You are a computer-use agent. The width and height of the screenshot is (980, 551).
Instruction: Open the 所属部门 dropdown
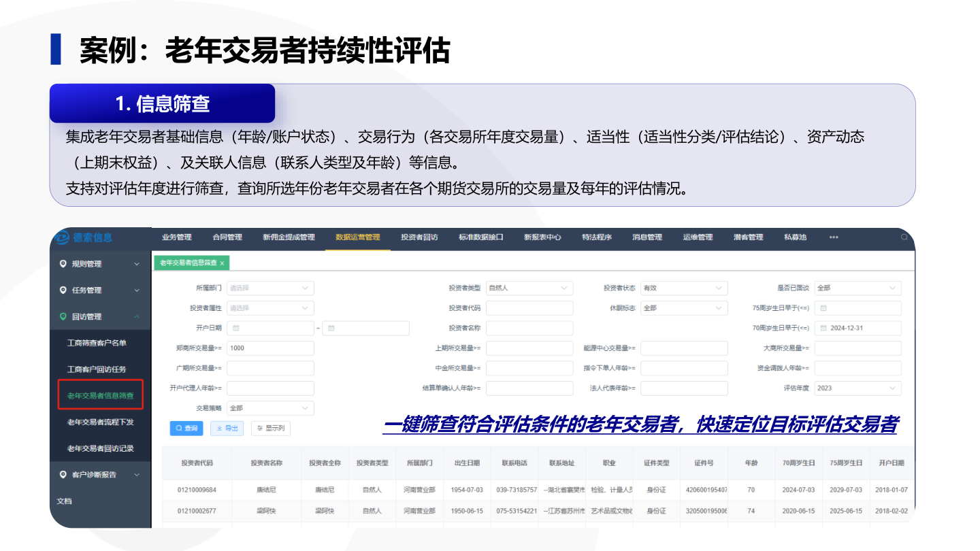(270, 288)
